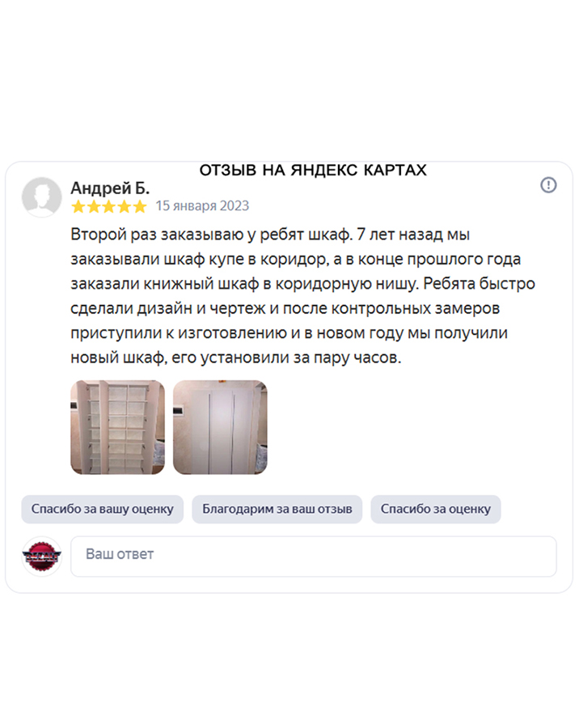Click the fifth yellow star
The image size is (579, 728).
[140, 206]
